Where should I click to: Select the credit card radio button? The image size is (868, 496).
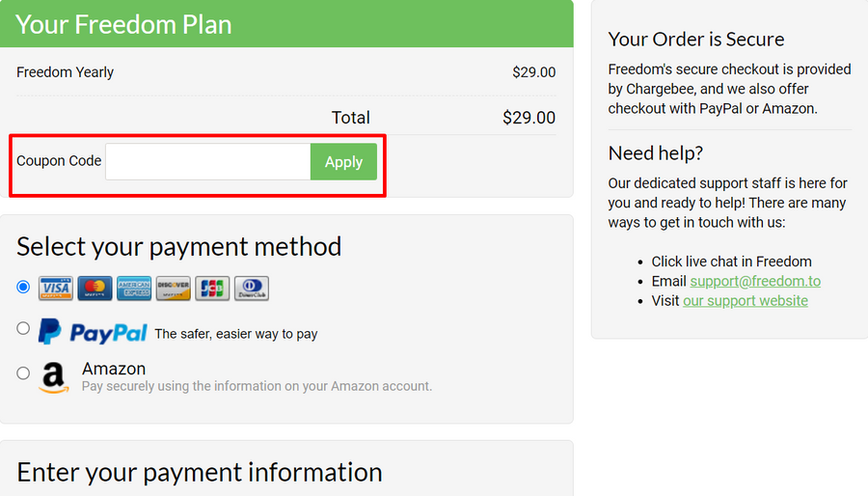click(23, 287)
